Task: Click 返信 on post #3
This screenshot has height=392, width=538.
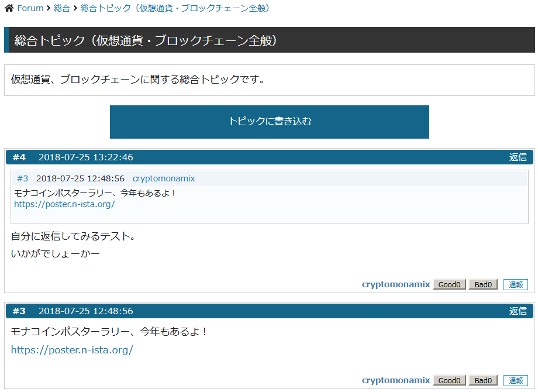Action: 518,311
